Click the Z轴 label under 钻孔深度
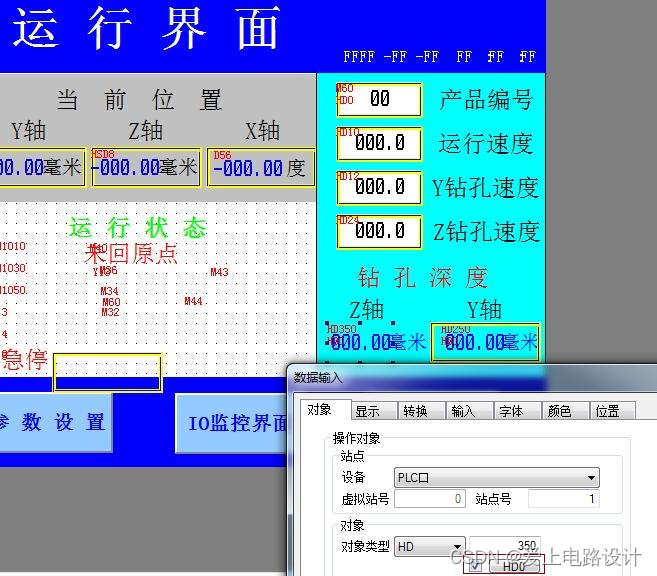The image size is (657, 576). [367, 310]
